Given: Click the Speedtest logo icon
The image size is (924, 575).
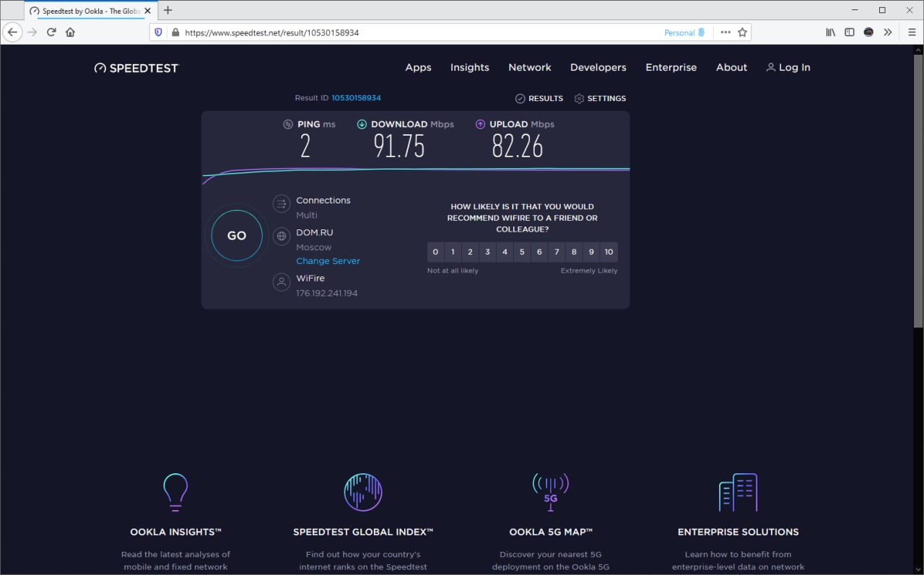Looking at the screenshot, I should point(100,68).
